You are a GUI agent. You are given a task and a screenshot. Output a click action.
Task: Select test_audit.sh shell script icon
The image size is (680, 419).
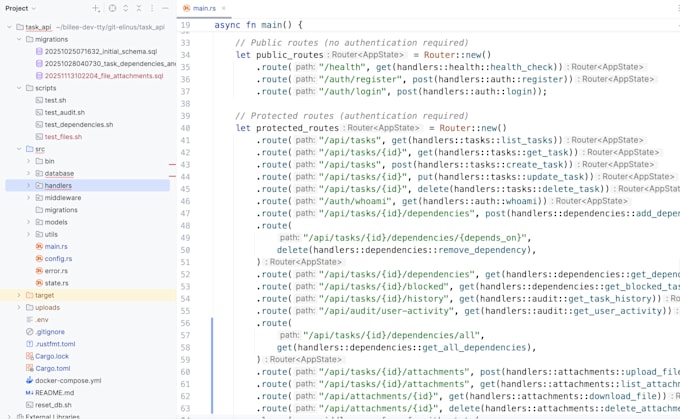(39, 112)
